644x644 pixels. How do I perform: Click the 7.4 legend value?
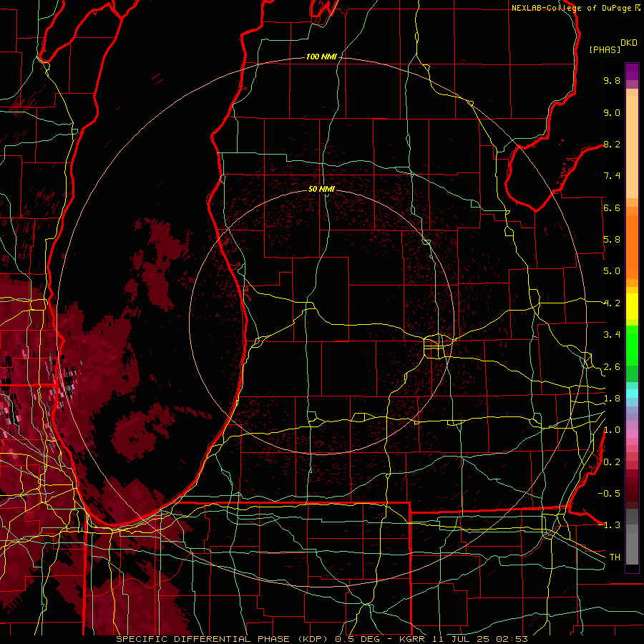pos(612,176)
